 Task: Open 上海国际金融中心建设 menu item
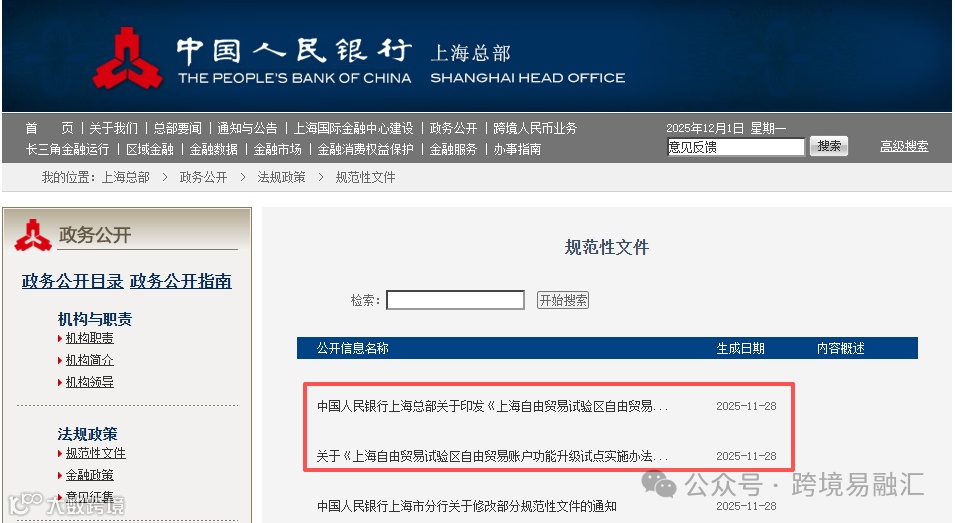(354, 128)
